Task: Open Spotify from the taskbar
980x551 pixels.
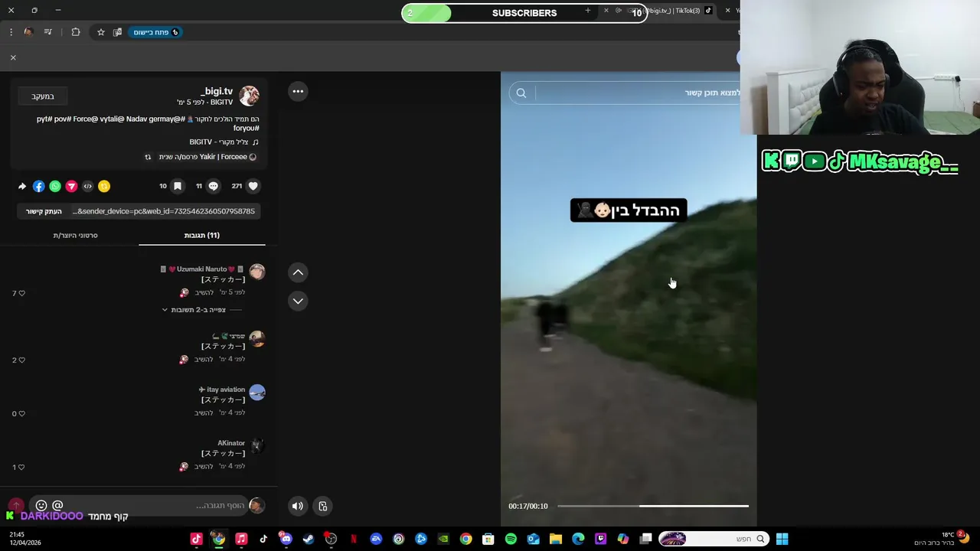Action: click(511, 539)
